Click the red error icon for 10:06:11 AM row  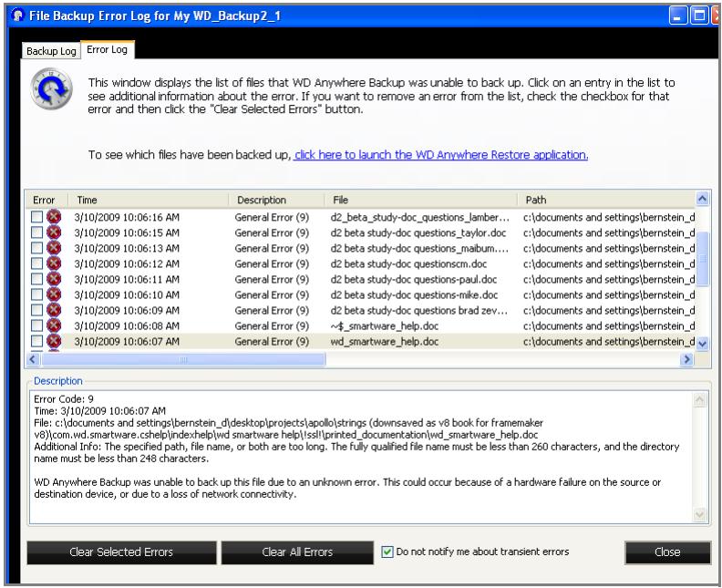(x=54, y=279)
